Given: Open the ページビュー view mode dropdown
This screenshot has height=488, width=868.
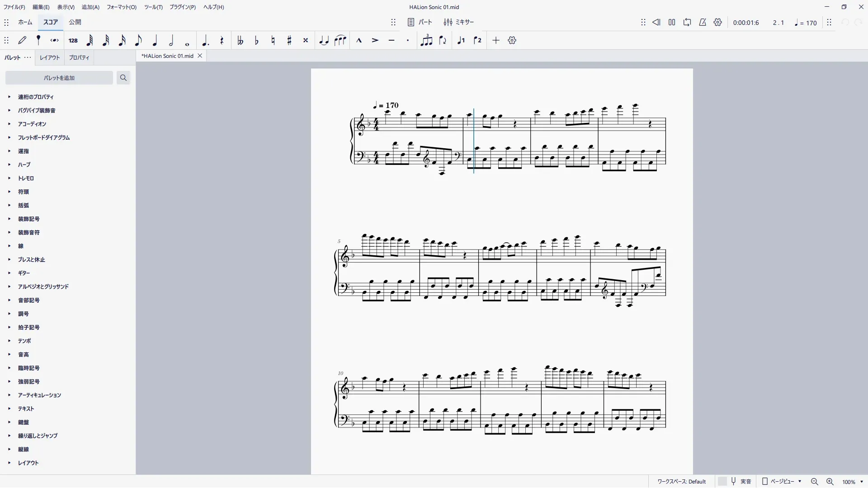Looking at the screenshot, I should pyautogui.click(x=783, y=482).
